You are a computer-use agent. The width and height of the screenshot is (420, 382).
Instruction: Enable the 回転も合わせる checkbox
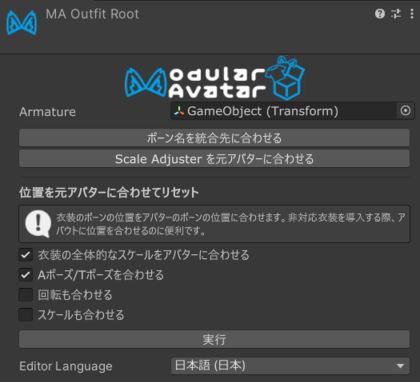[25, 295]
